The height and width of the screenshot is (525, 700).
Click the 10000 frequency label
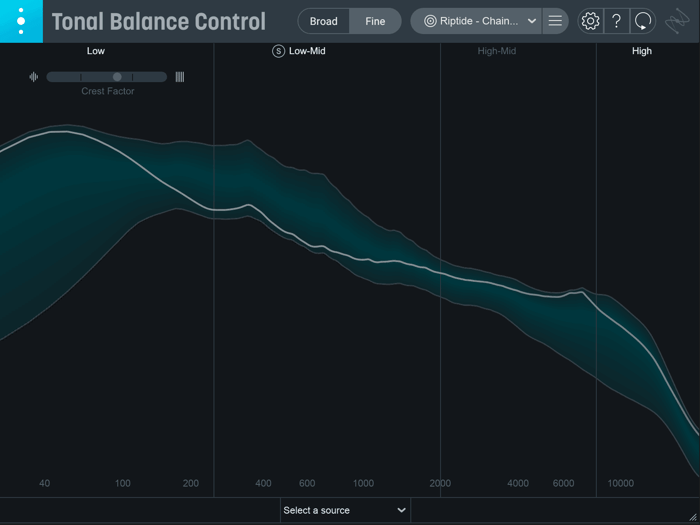click(x=621, y=483)
